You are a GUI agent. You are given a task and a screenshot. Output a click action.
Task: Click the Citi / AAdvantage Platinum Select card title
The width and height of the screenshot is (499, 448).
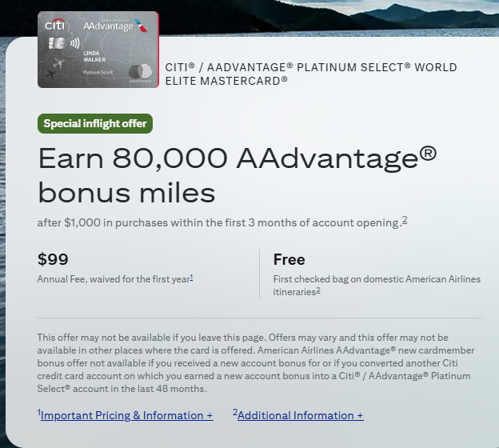(310, 74)
